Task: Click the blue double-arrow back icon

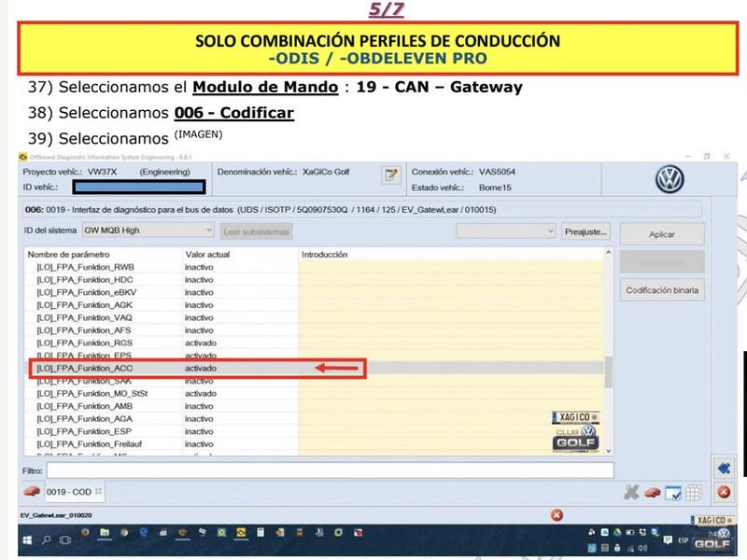Action: pyautogui.click(x=725, y=469)
